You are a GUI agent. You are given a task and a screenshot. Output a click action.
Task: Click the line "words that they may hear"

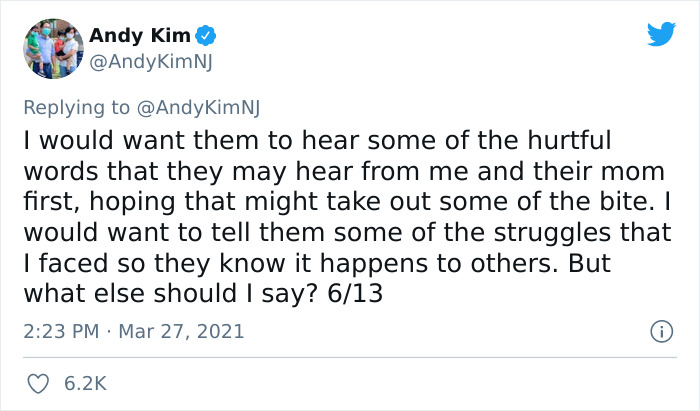click(344, 171)
